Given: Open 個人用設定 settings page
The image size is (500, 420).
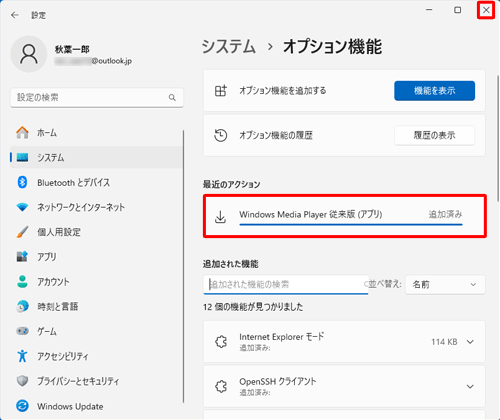Looking at the screenshot, I should (96, 232).
